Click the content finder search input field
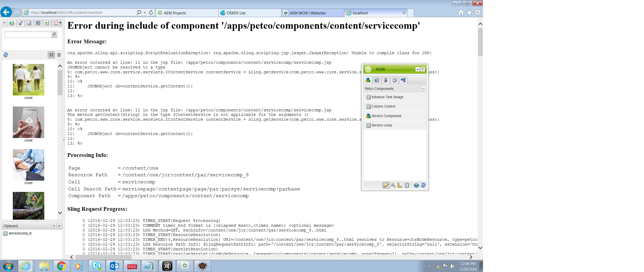Image resolution: width=644 pixels, height=272 pixels. 28,35
